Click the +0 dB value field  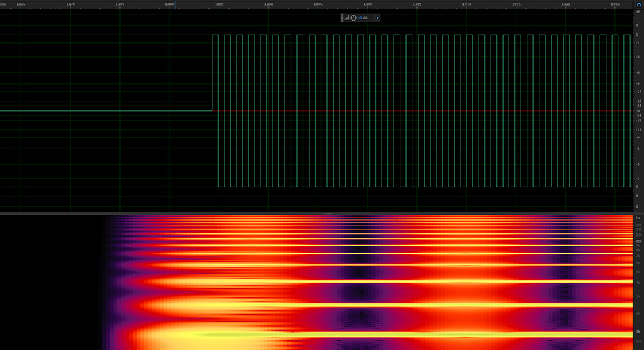(363, 17)
